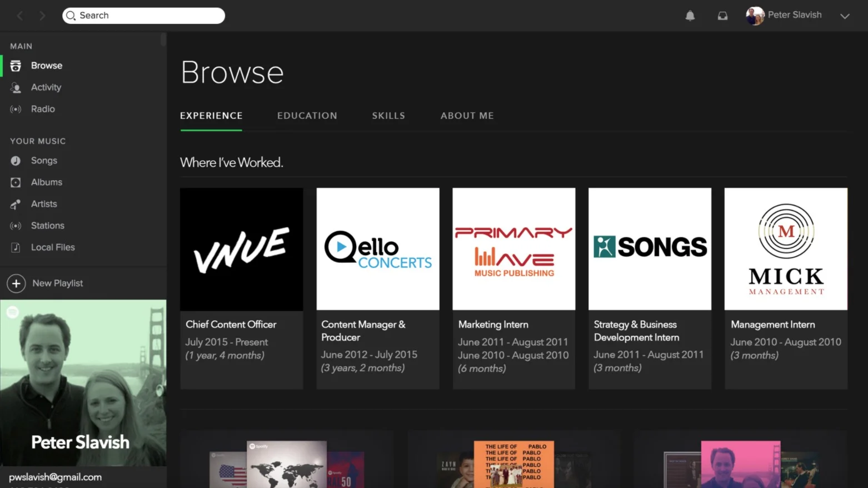Click into the Search field
The height and width of the screenshot is (488, 868).
(143, 16)
